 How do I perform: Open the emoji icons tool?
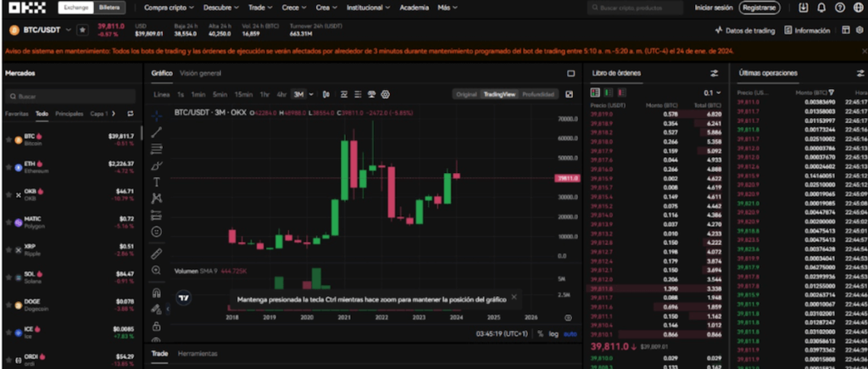(x=157, y=232)
